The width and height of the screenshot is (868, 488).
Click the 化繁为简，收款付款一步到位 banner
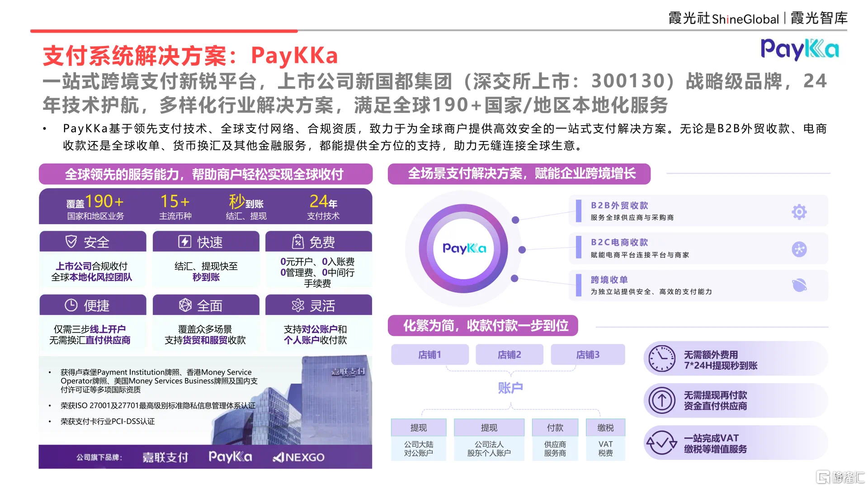pos(483,325)
